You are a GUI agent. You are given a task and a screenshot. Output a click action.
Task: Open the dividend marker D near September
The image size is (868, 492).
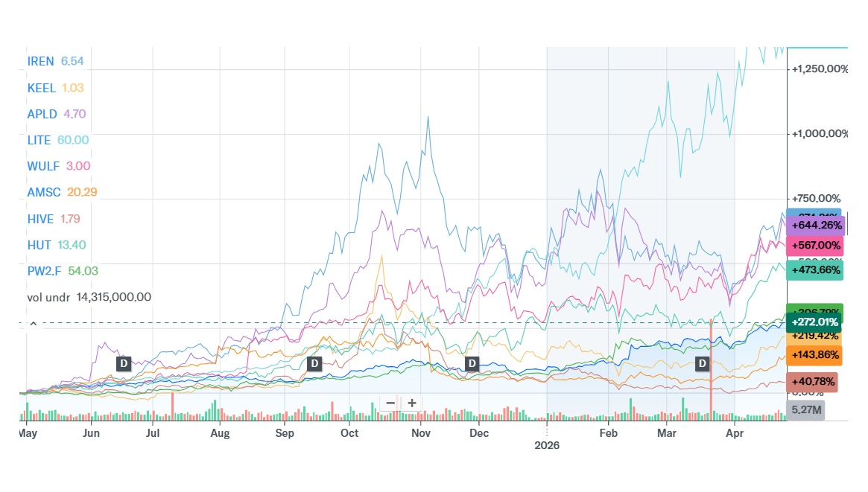pos(314,364)
